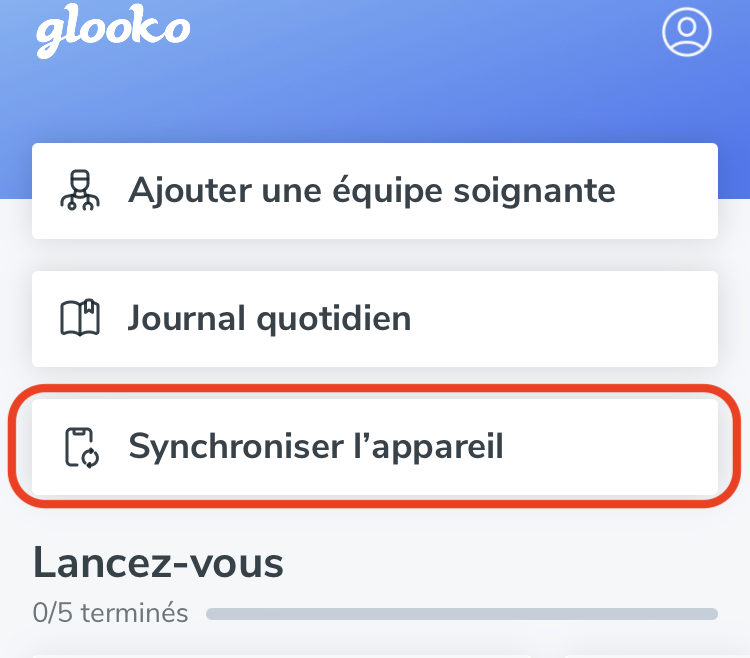
Task: Open the Journal quotidien entry
Action: pos(374,319)
